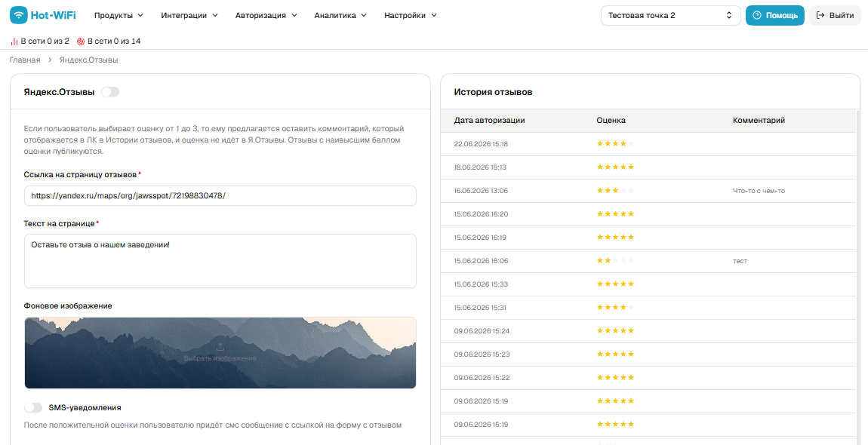Click the five-star rating for 18.06.2026 15:13
868x445 pixels.
pos(615,167)
